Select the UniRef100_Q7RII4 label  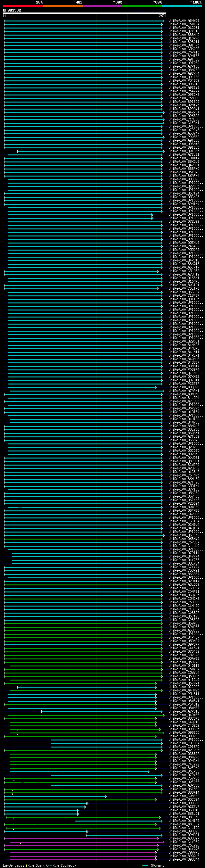184,553
